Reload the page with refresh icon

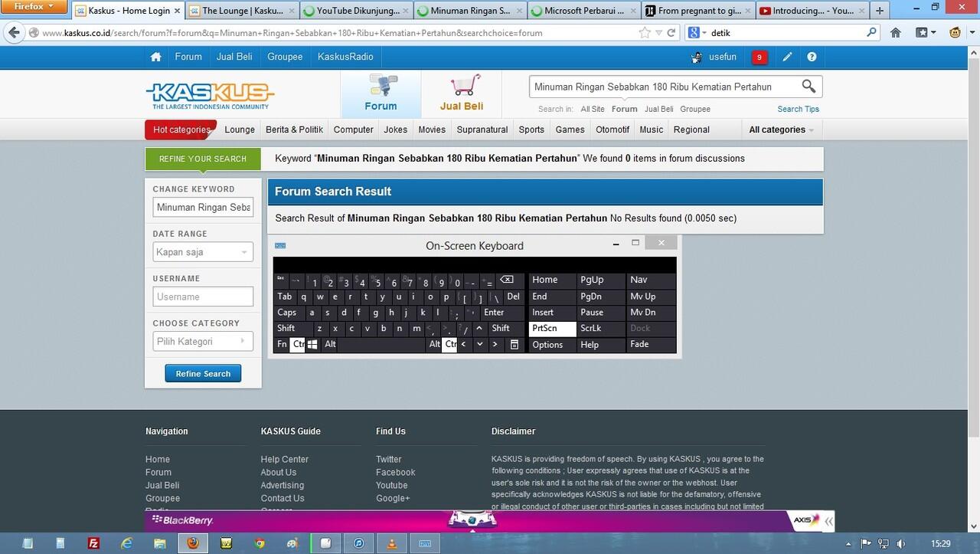click(671, 33)
